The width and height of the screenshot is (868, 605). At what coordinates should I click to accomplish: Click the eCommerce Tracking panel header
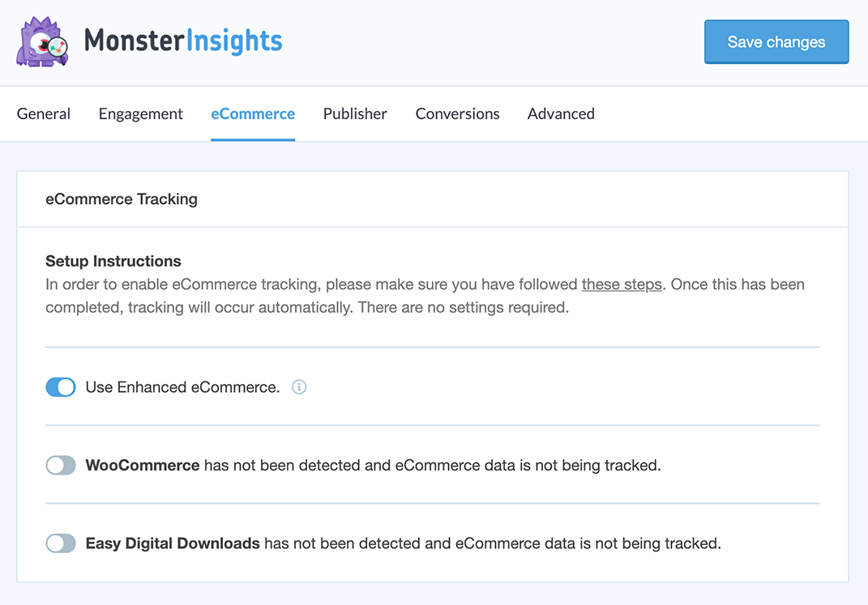[x=122, y=199]
